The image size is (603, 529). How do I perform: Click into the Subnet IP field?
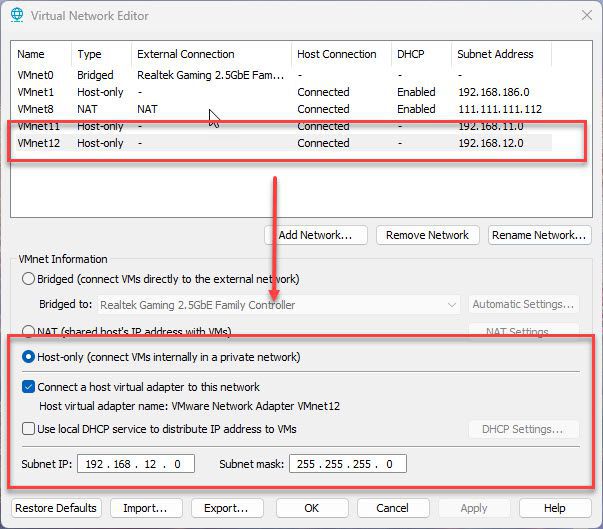(136, 464)
